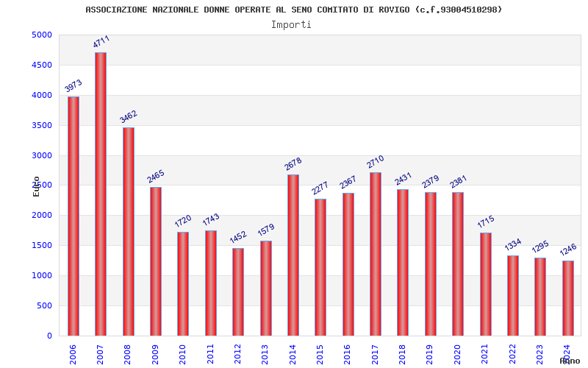
Task: Click the x-axis year label 2020
Action: [x=457, y=354]
